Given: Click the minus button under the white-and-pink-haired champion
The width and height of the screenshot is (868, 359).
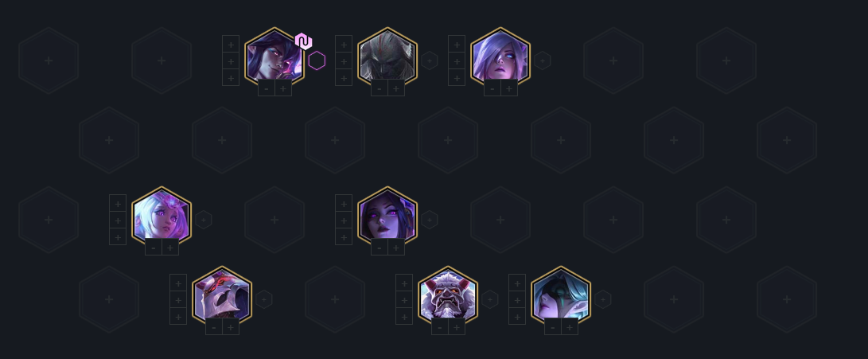Looking at the screenshot, I should click(154, 248).
